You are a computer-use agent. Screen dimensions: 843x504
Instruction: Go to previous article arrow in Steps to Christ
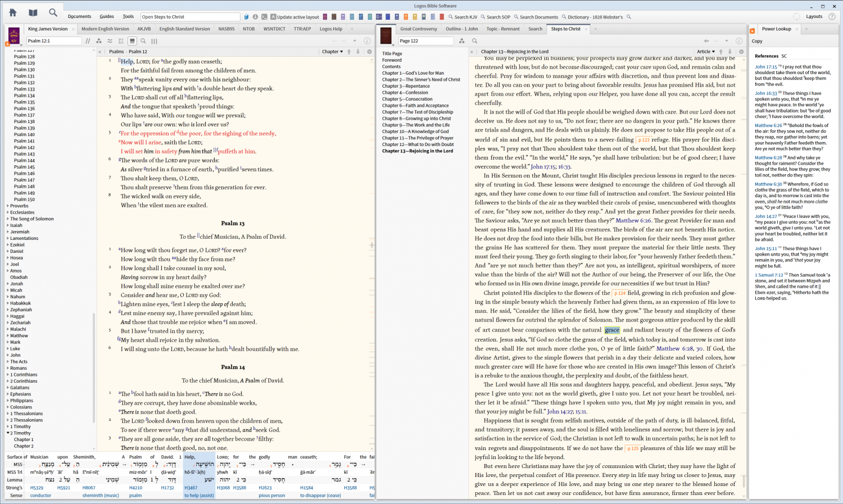click(721, 52)
